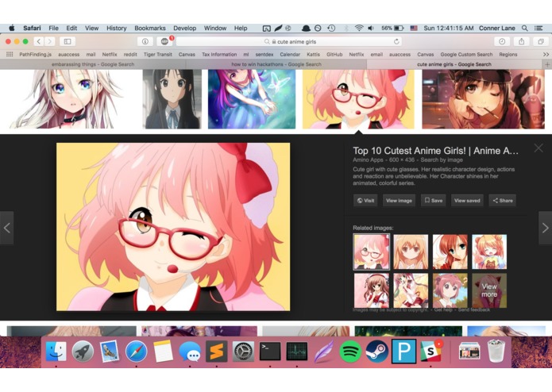The width and height of the screenshot is (552, 392).
Task: Open Time Machine icon in the menu bar
Action: click(x=331, y=28)
